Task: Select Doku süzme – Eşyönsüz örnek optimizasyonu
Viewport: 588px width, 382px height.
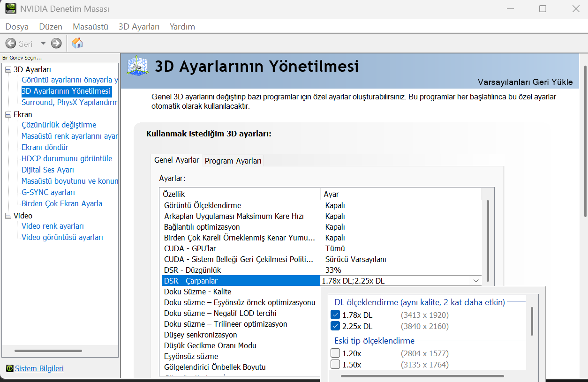Action: (241, 302)
